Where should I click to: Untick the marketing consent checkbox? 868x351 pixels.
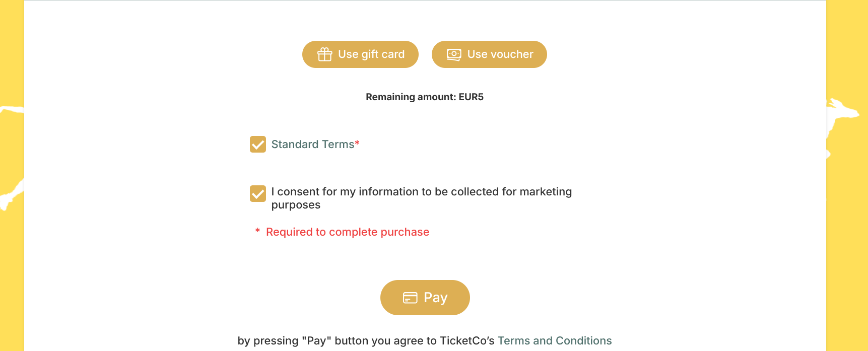click(258, 194)
